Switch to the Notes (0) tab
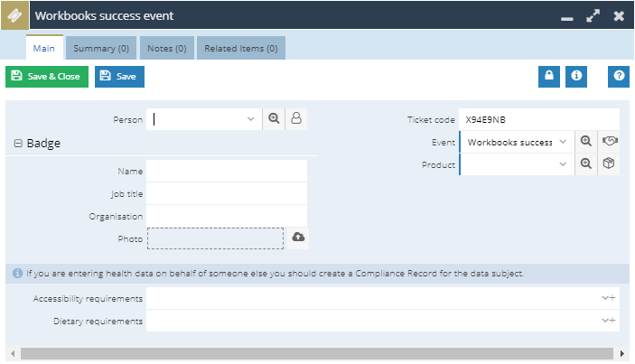Image resolution: width=635 pixels, height=364 pixels. click(167, 48)
